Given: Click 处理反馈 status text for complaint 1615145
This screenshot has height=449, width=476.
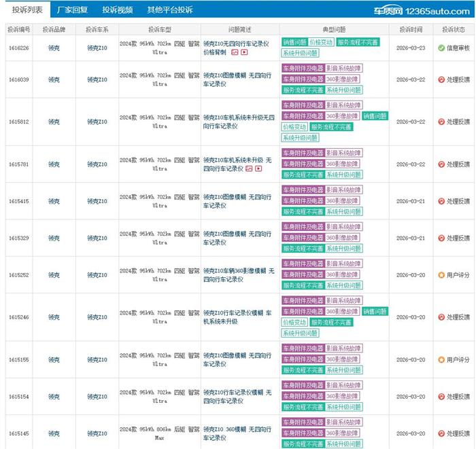Looking at the screenshot, I should coord(458,433).
